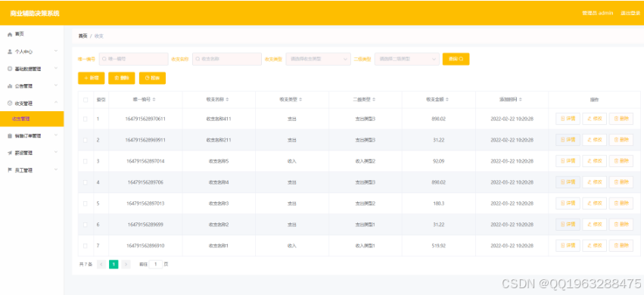Click the 报表 report button
Viewport: 644px width, 295px height.
152,78
